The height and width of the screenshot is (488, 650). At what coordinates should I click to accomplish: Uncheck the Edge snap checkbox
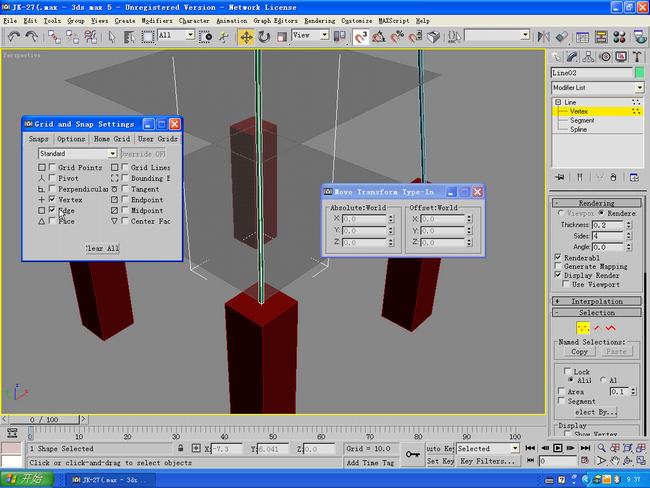click(52, 210)
